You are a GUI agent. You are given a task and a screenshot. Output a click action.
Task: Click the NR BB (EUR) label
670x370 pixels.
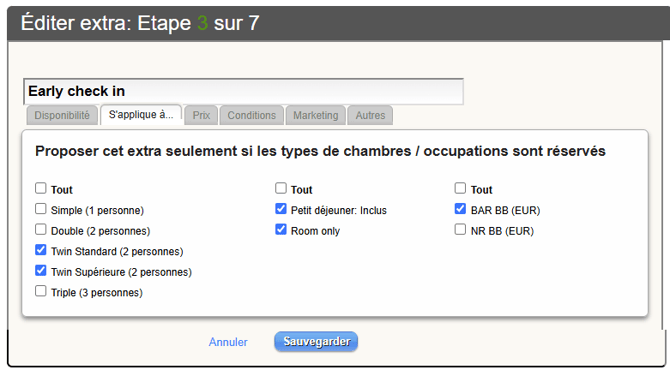[x=502, y=231]
